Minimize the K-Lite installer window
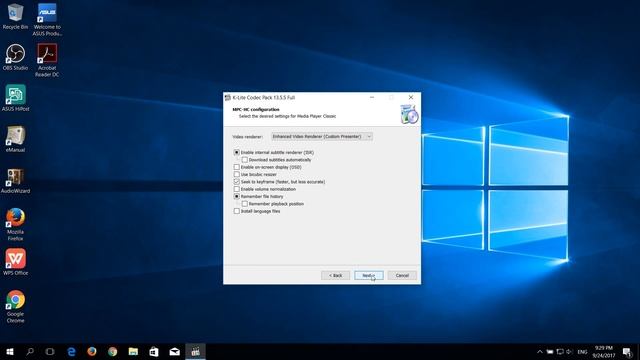Image resolution: width=640 pixels, height=360 pixels. coord(372,98)
